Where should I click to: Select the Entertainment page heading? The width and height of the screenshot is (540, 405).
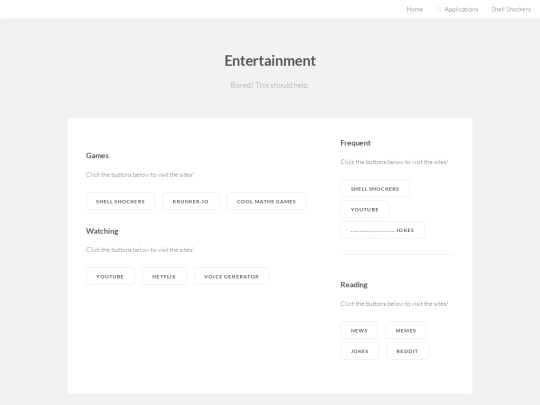click(270, 61)
